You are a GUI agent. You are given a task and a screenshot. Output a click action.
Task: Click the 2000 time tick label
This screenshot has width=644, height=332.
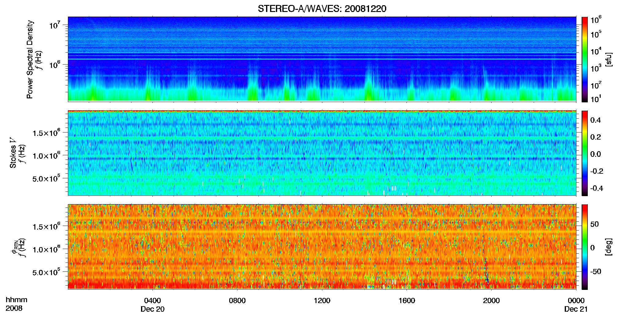tap(491, 301)
